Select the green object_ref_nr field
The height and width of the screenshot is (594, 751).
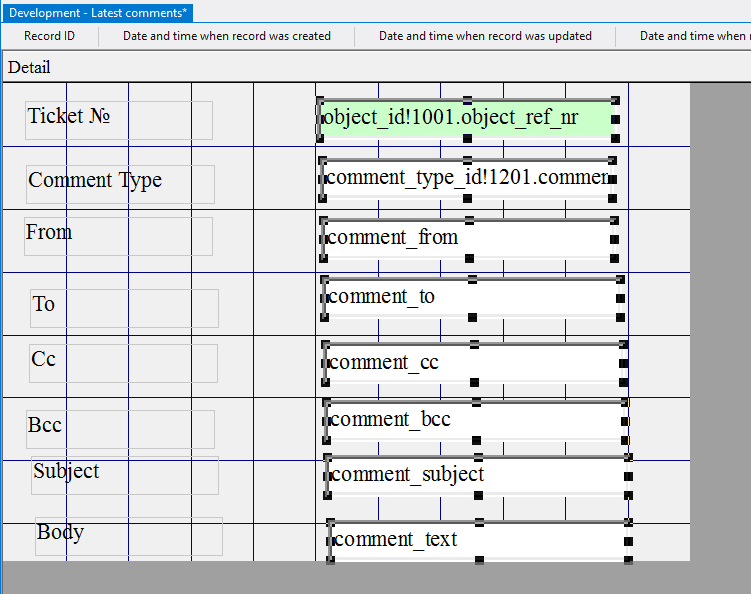(x=467, y=118)
